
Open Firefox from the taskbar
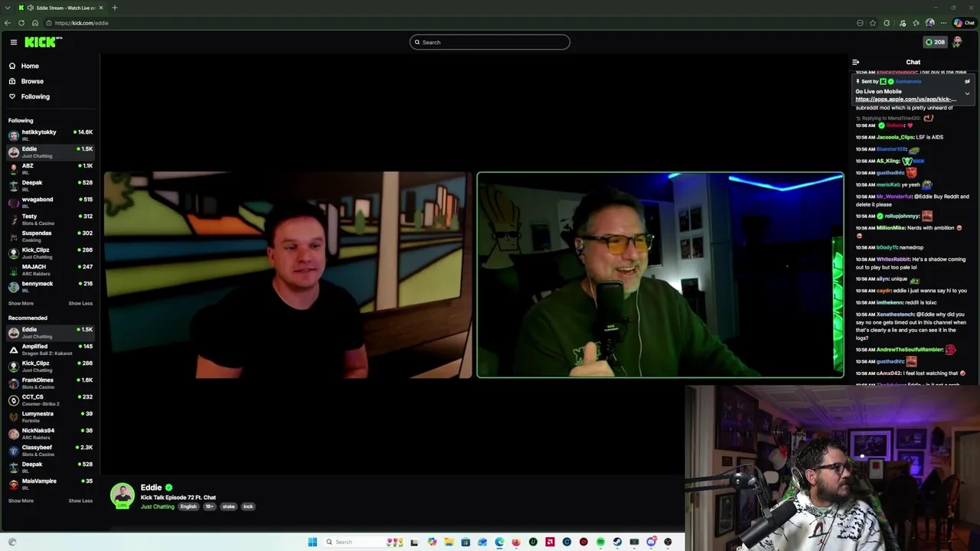[516, 542]
